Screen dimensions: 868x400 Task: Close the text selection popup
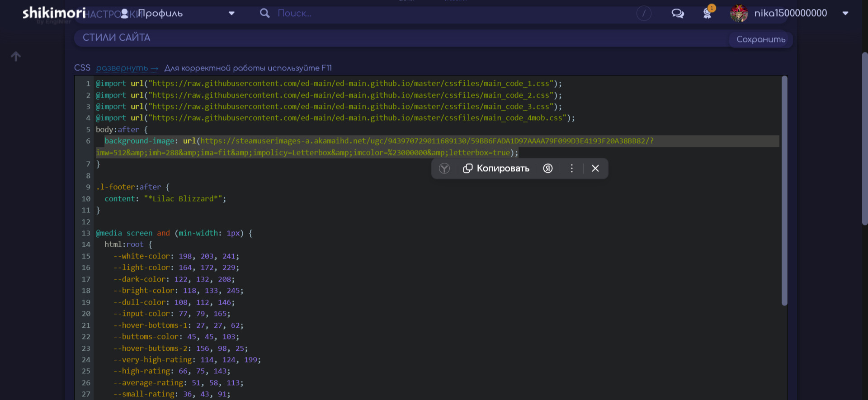point(595,169)
